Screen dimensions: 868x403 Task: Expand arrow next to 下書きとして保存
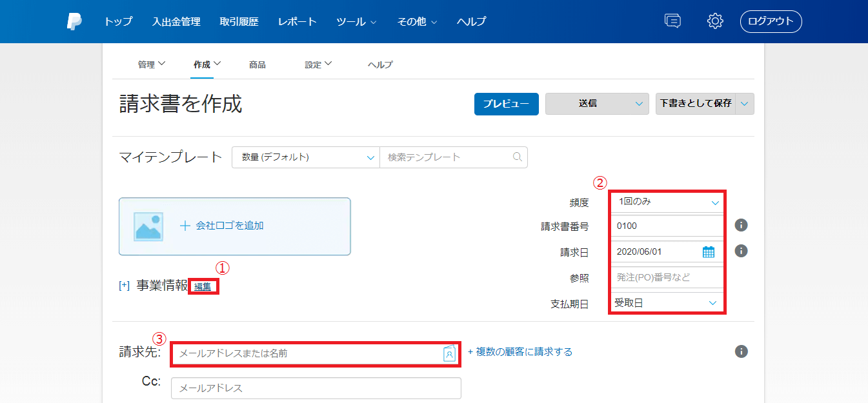click(745, 104)
